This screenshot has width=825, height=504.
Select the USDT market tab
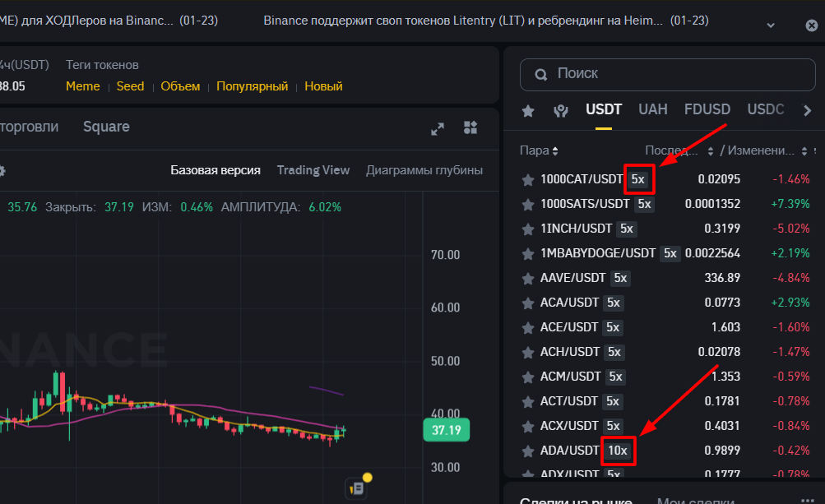pos(604,109)
